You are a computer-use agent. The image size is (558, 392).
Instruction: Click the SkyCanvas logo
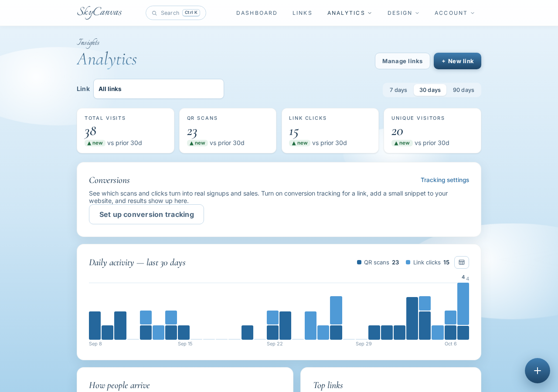click(x=99, y=12)
